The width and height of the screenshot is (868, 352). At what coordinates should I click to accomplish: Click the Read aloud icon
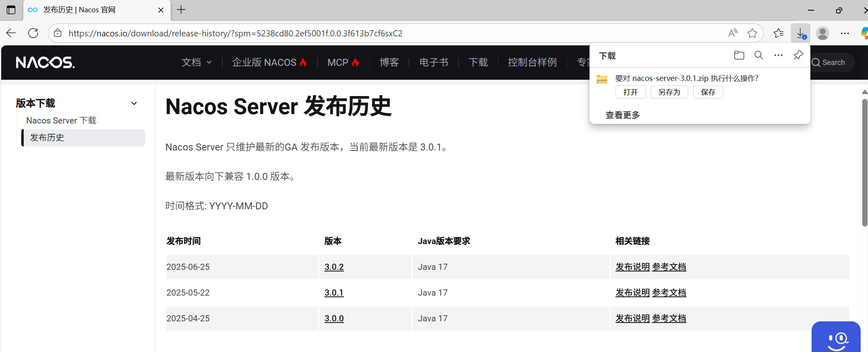[x=733, y=33]
